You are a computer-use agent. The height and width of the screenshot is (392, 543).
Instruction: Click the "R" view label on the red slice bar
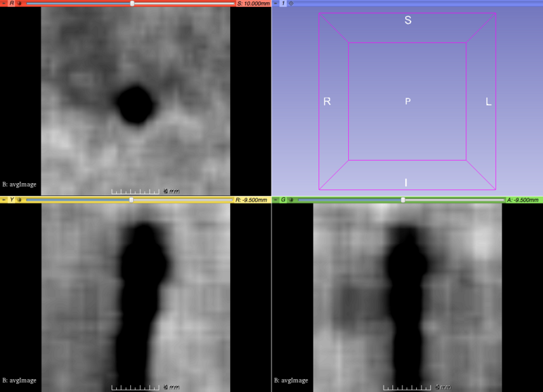coord(12,4)
